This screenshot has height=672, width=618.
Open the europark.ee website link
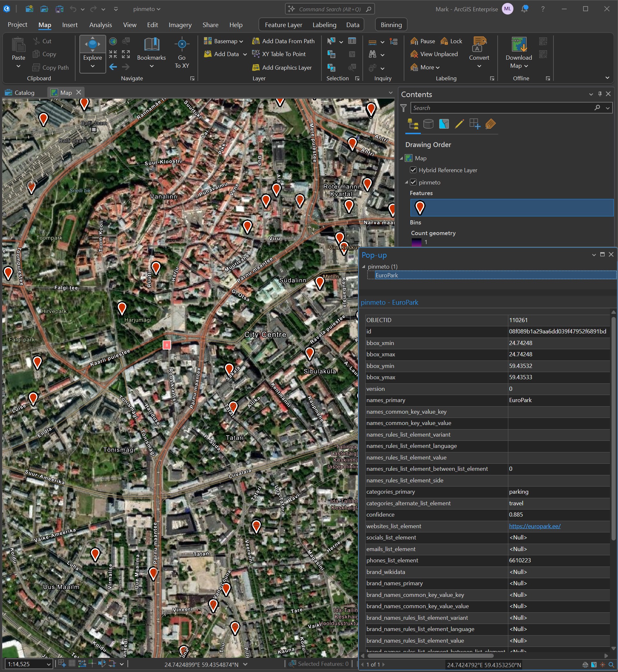[535, 526]
